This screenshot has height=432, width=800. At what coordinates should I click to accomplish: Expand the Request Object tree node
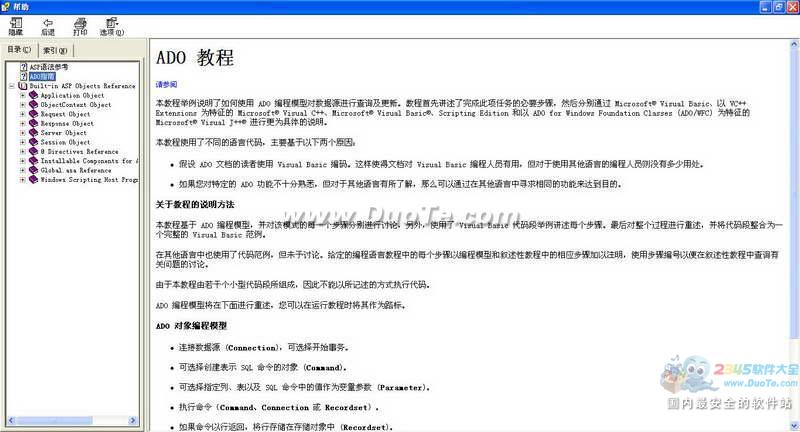coord(22,114)
